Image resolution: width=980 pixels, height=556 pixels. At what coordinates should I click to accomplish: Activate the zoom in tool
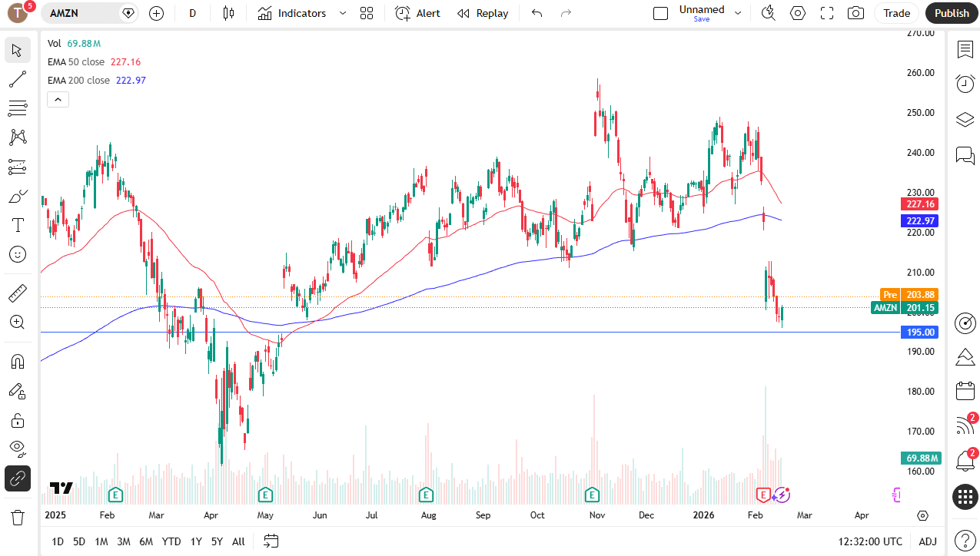pyautogui.click(x=18, y=322)
